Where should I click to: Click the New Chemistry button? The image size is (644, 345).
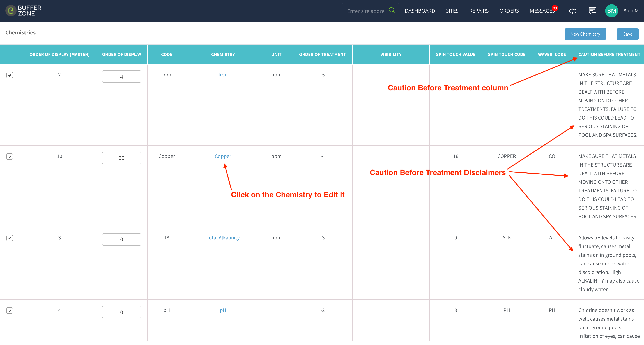[x=585, y=34]
